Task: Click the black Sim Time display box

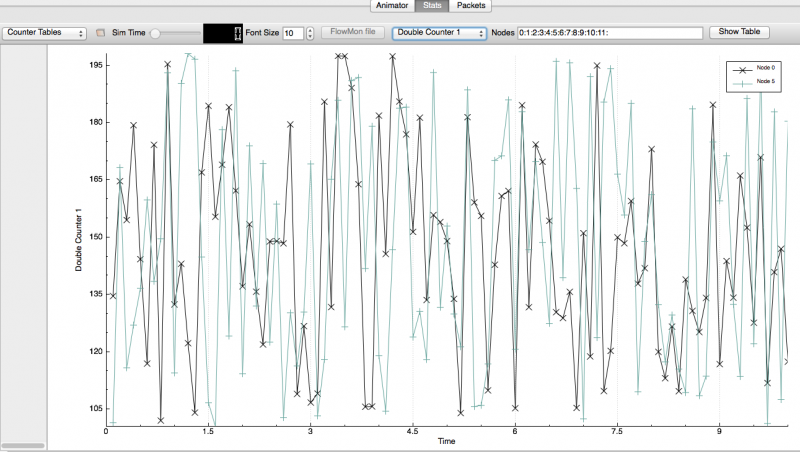Action: pos(223,33)
